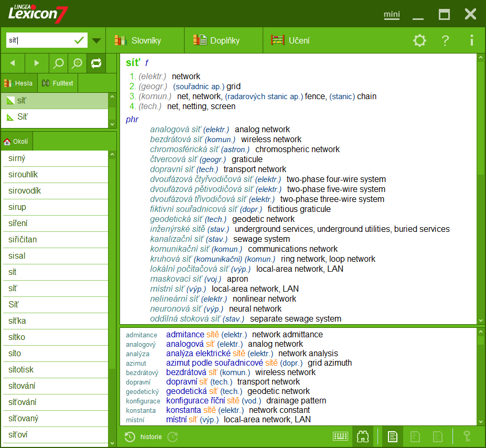Open the Doplňky menu
486x448 pixels.
217,40
